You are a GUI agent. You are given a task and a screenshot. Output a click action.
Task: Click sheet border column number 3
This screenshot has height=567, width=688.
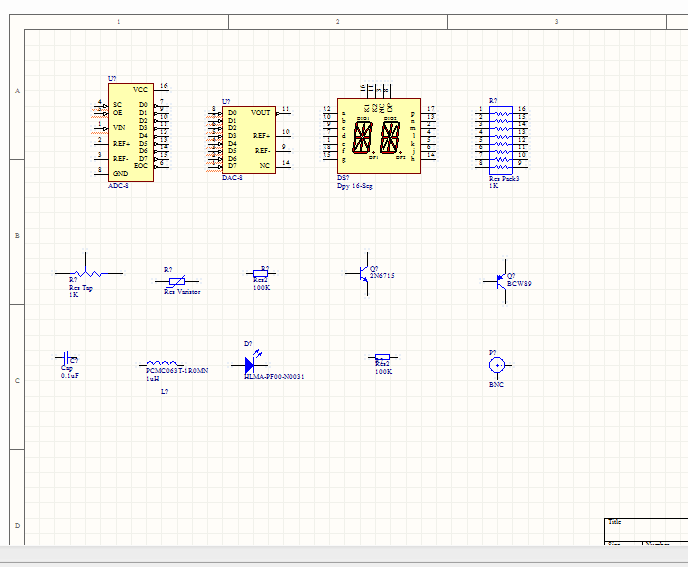pos(556,22)
